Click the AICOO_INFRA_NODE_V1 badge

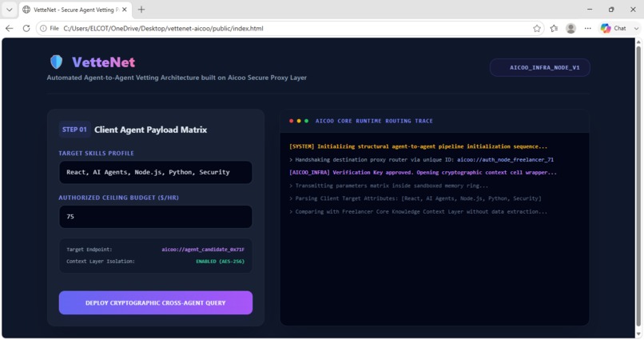click(539, 67)
